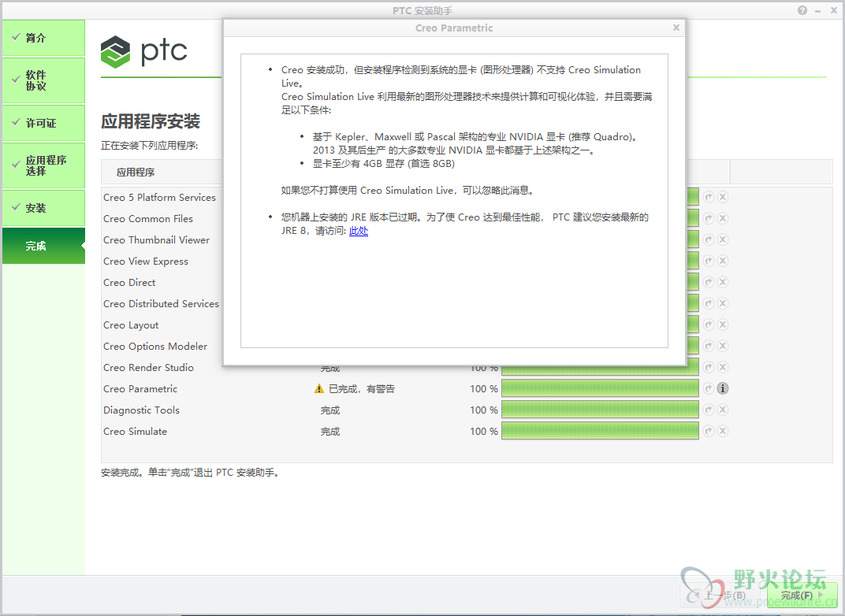The image size is (845, 616).
Task: Click the 应用程序 column header
Action: pos(136,173)
